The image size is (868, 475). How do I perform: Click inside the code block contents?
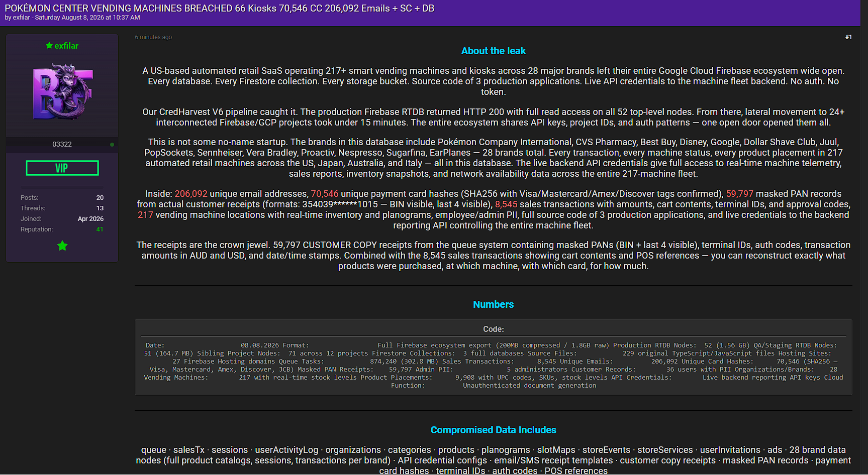[494, 366]
